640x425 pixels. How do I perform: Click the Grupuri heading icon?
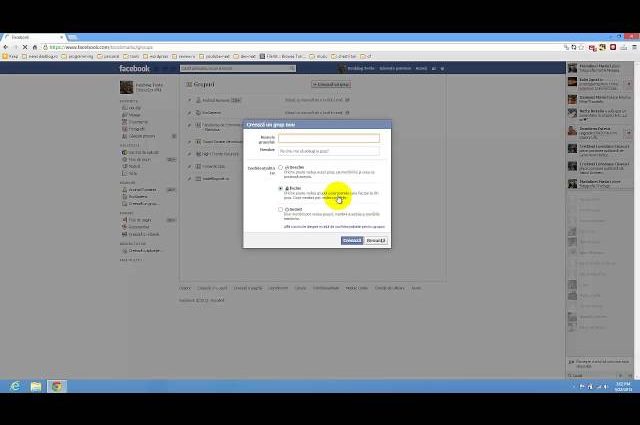[189, 85]
